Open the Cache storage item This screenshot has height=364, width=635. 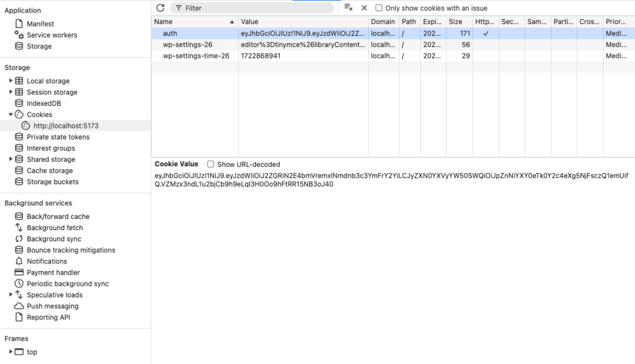pos(50,171)
